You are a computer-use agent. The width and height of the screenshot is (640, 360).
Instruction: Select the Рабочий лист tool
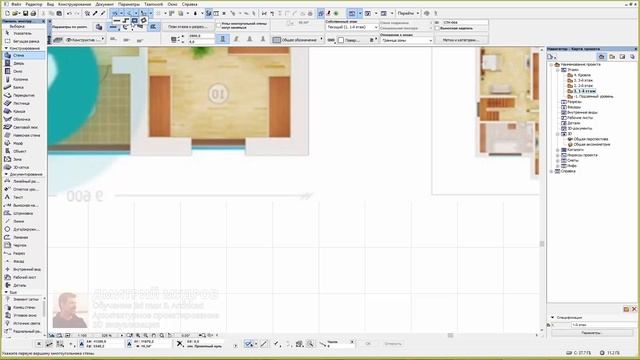23,277
